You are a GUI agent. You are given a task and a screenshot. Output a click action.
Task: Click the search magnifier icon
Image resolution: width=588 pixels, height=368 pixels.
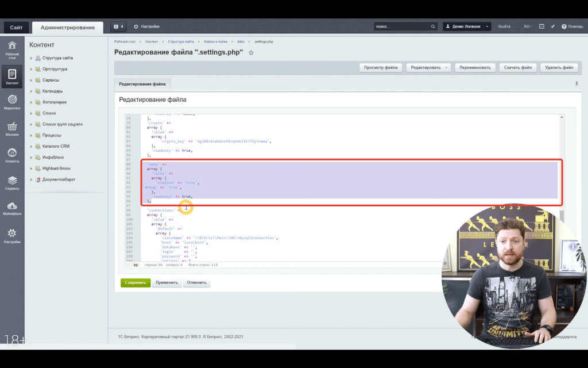(x=433, y=26)
